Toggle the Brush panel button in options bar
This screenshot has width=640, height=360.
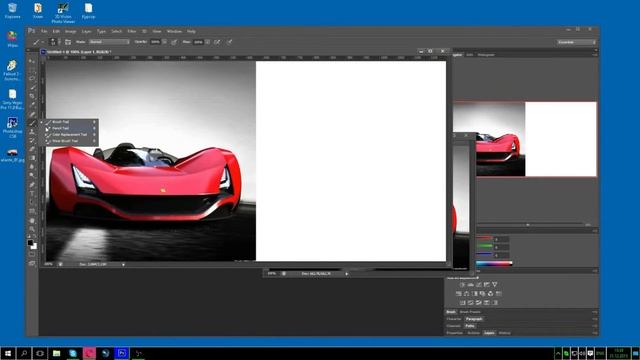pyautogui.click(x=68, y=42)
